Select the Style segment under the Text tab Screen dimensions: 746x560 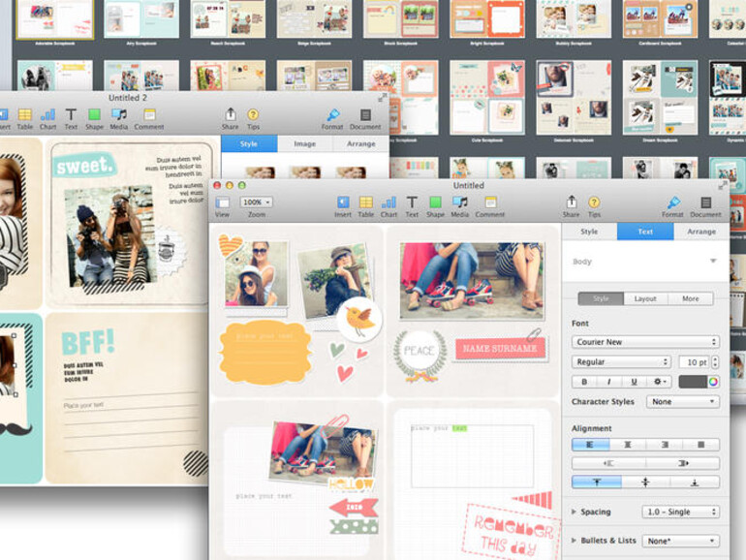(x=601, y=298)
